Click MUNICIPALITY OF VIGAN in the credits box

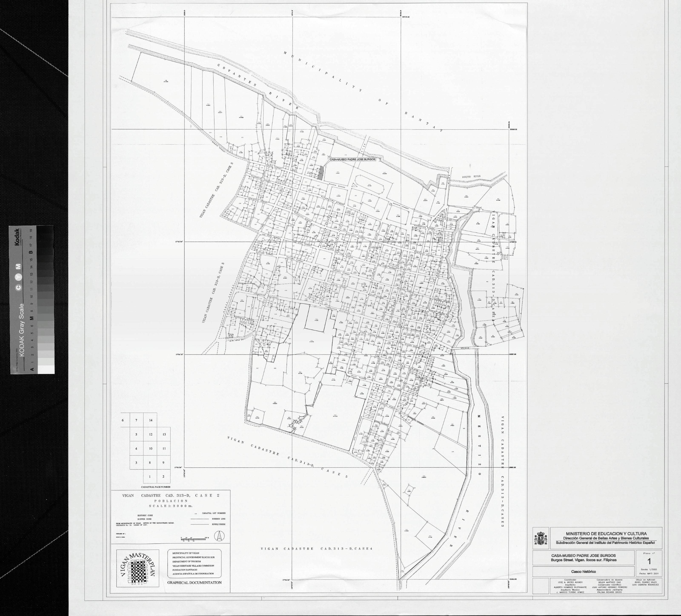click(x=185, y=553)
